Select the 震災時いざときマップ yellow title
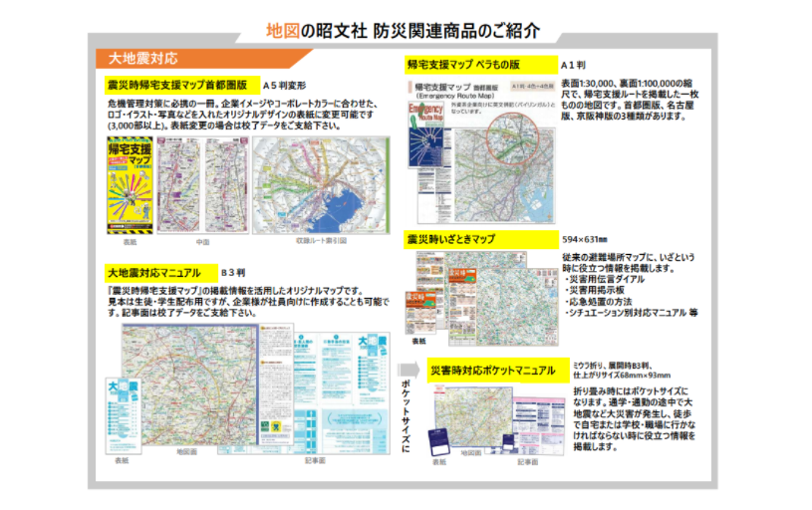The image size is (812, 510). coord(481,239)
